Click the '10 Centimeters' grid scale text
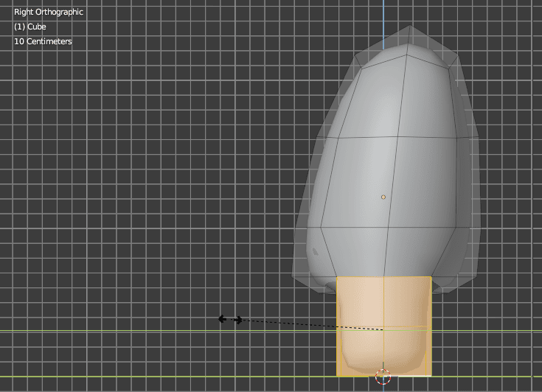This screenshot has height=392, width=542. [43, 41]
